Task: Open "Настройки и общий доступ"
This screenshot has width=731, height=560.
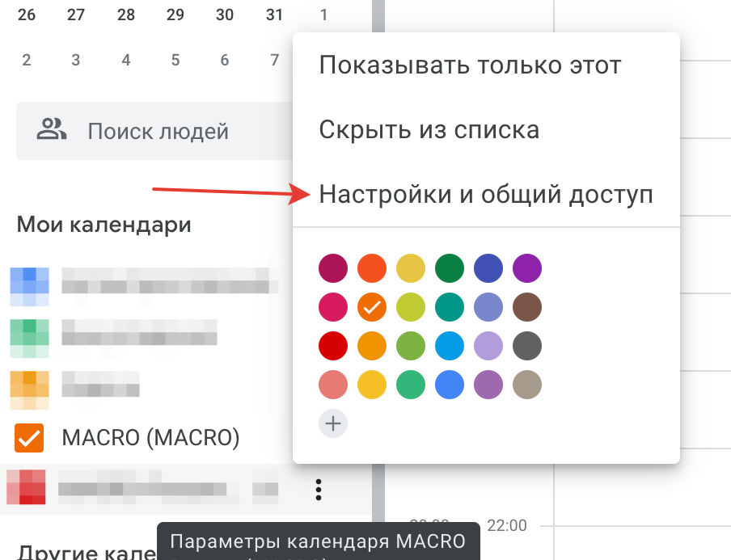Action: pos(486,194)
